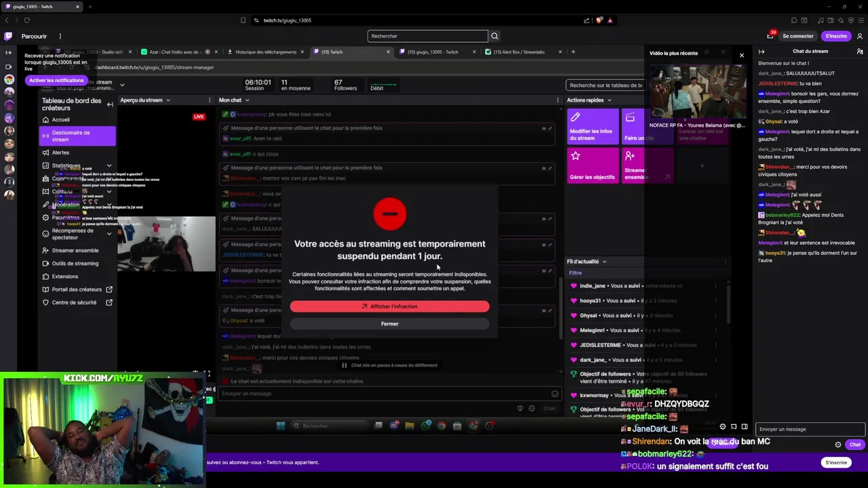
Task: Click Activer les notifications button
Action: click(x=56, y=81)
